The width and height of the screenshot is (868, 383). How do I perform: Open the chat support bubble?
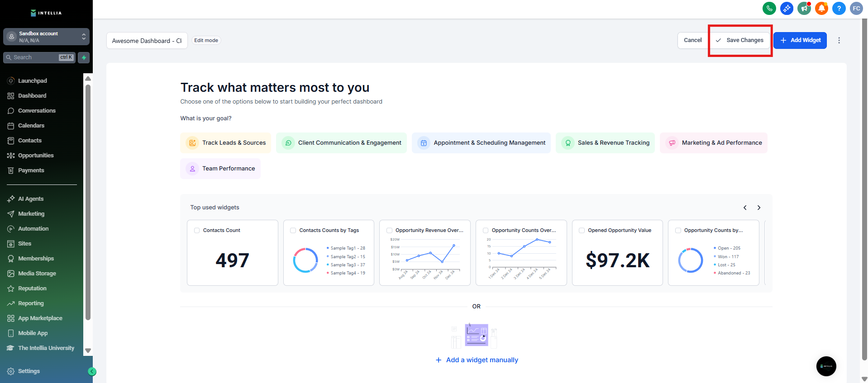[x=826, y=366]
